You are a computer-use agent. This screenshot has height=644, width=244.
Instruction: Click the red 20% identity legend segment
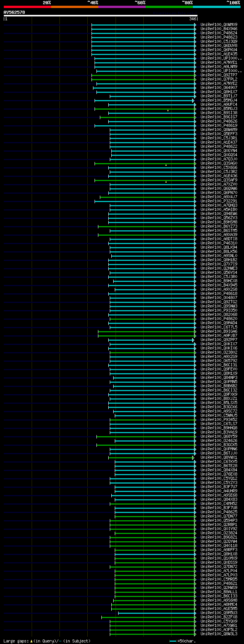[x=27, y=6]
